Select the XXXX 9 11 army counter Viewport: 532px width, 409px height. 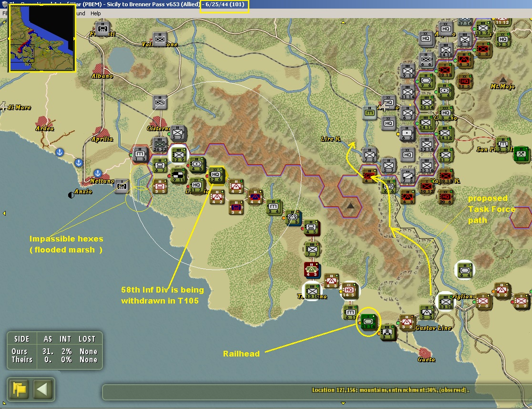(178, 175)
